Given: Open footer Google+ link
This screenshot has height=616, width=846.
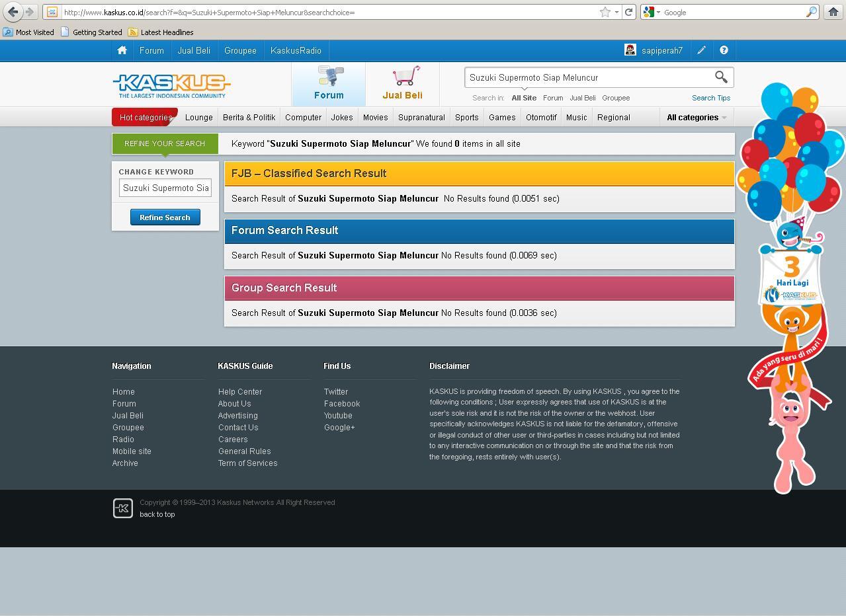Looking at the screenshot, I should [339, 428].
